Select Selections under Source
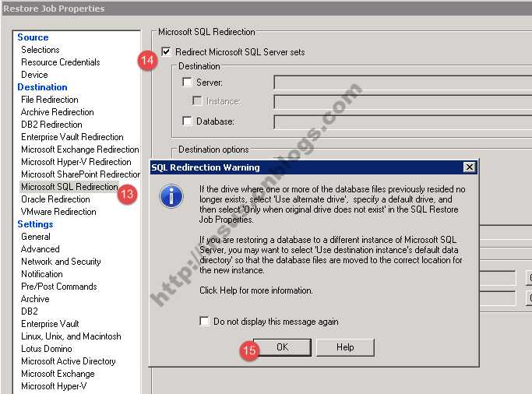This screenshot has width=532, height=394. coord(40,50)
